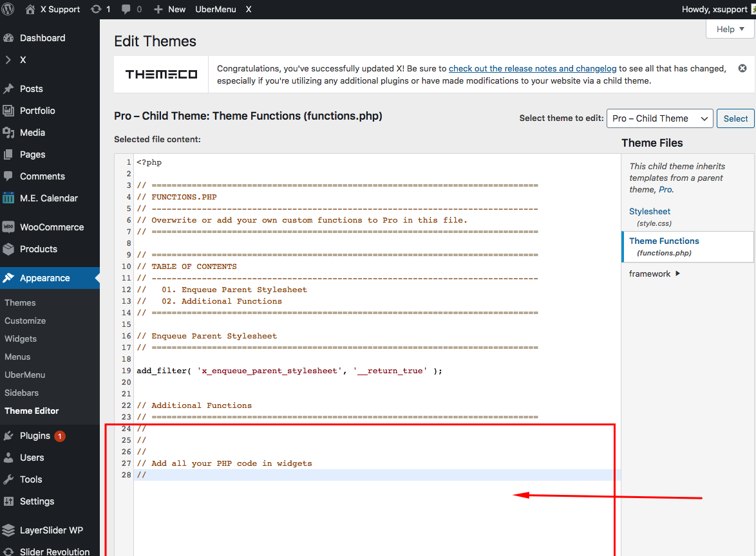Click the '// FUNCTIONS.PHP' comment line
Screen dimensions: 756x556
(x=176, y=197)
